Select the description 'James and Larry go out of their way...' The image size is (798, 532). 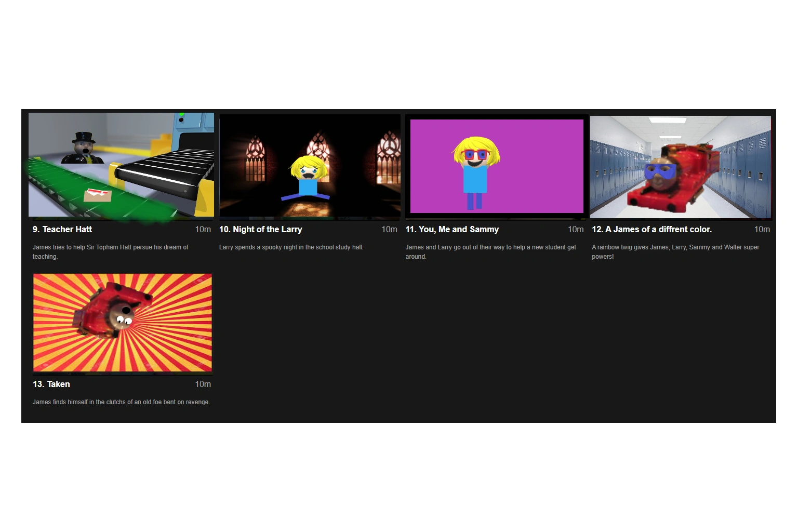491,252
